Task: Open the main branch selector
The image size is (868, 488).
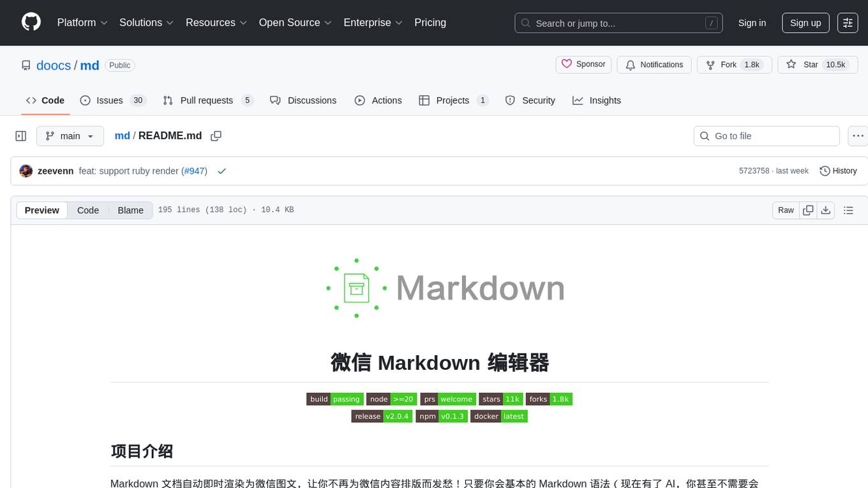Action: click(x=70, y=135)
